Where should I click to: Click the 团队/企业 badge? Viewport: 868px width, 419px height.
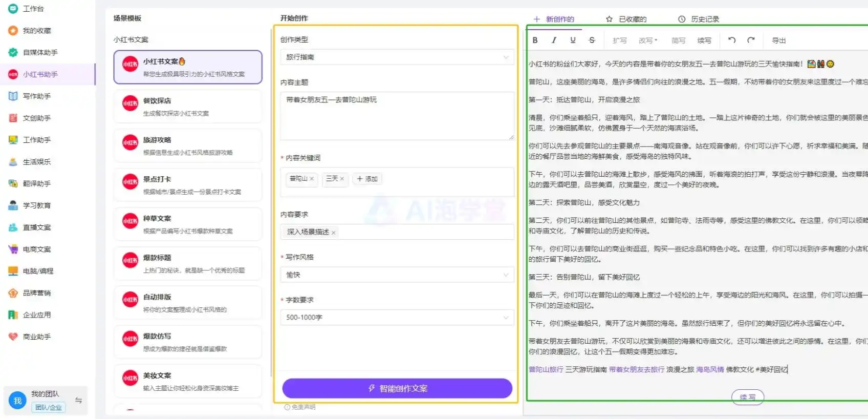tap(49, 407)
